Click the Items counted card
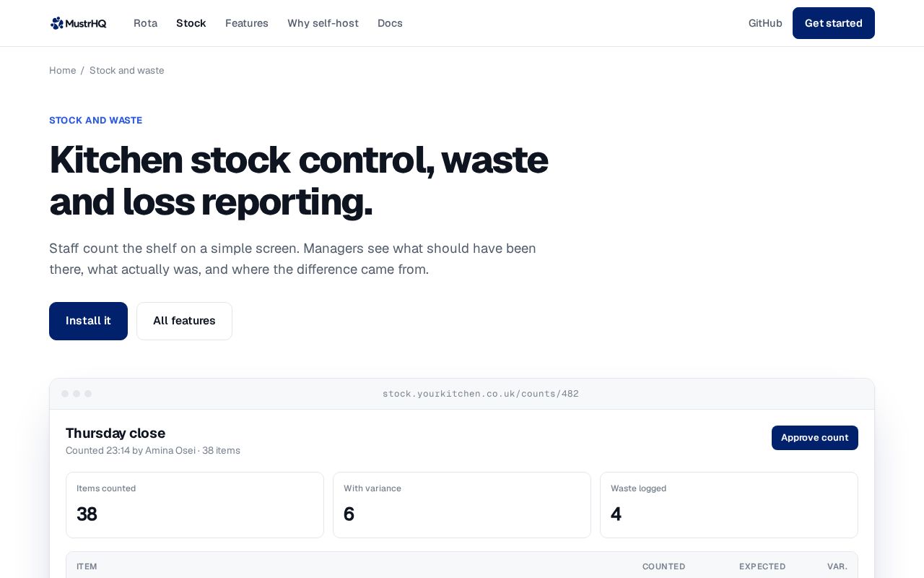The image size is (924, 578). 195,505
